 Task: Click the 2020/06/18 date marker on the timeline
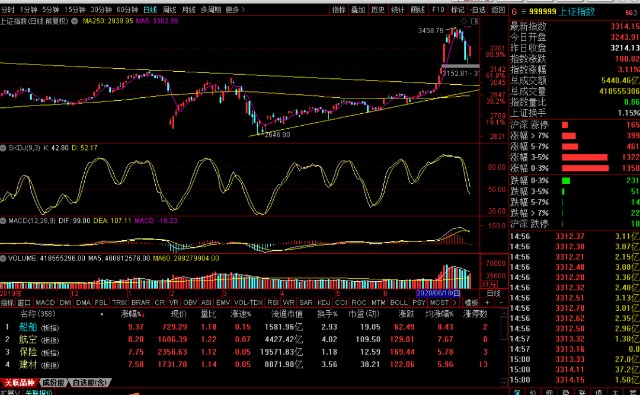coord(438,293)
